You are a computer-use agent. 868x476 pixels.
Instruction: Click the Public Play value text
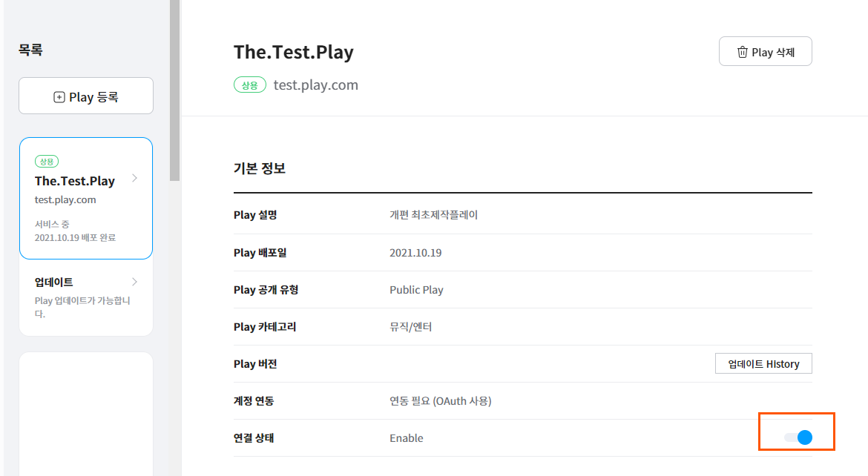(x=416, y=290)
